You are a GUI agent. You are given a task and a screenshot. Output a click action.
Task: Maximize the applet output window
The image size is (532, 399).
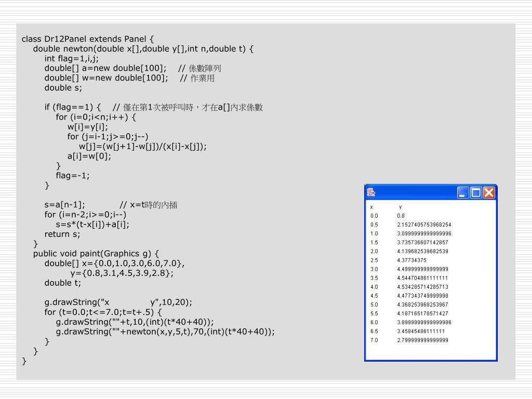tap(476, 193)
